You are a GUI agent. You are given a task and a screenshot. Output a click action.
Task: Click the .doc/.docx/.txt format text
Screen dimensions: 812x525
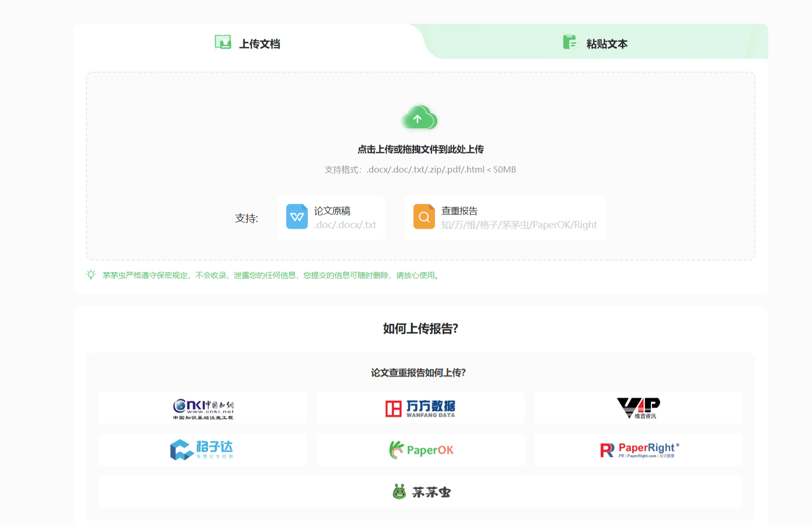[x=345, y=225]
